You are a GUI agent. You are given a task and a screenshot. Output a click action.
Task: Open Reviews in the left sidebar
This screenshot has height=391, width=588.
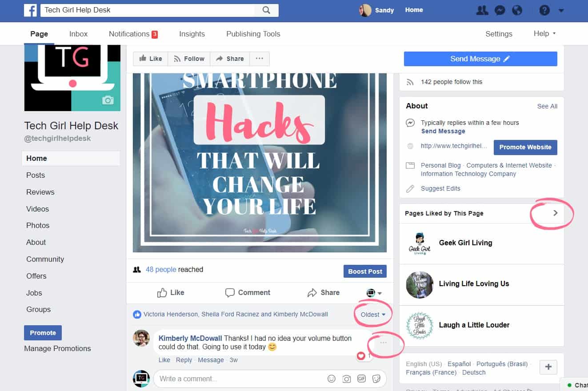[x=40, y=192]
